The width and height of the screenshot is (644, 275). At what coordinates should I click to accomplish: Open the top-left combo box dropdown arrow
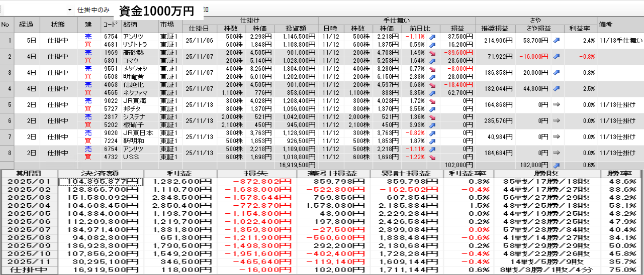coord(70,10)
